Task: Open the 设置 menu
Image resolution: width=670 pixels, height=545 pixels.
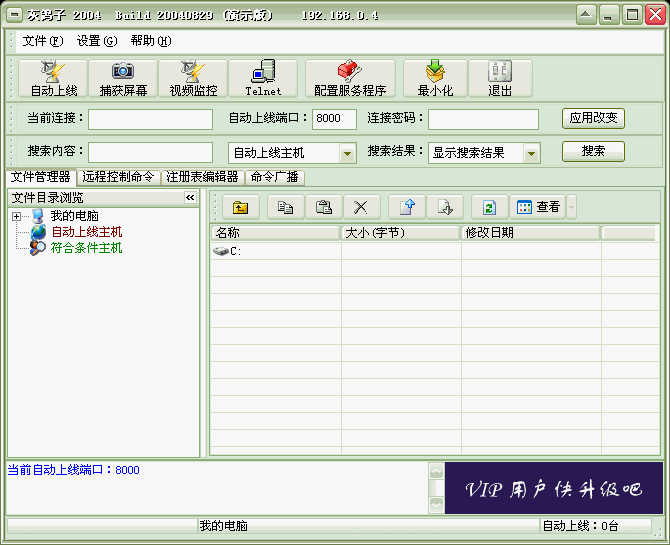Action: point(96,41)
